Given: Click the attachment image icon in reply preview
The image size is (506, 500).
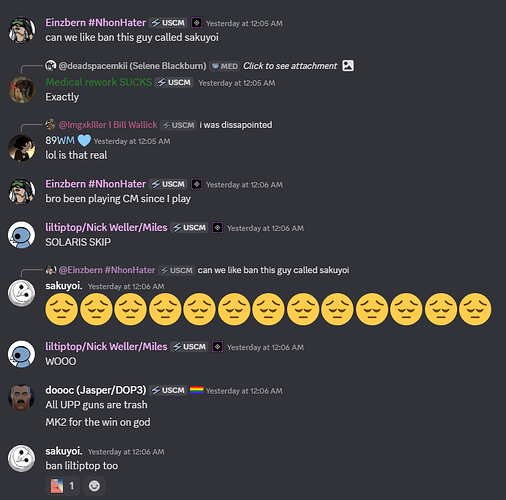Looking at the screenshot, I should pos(348,65).
